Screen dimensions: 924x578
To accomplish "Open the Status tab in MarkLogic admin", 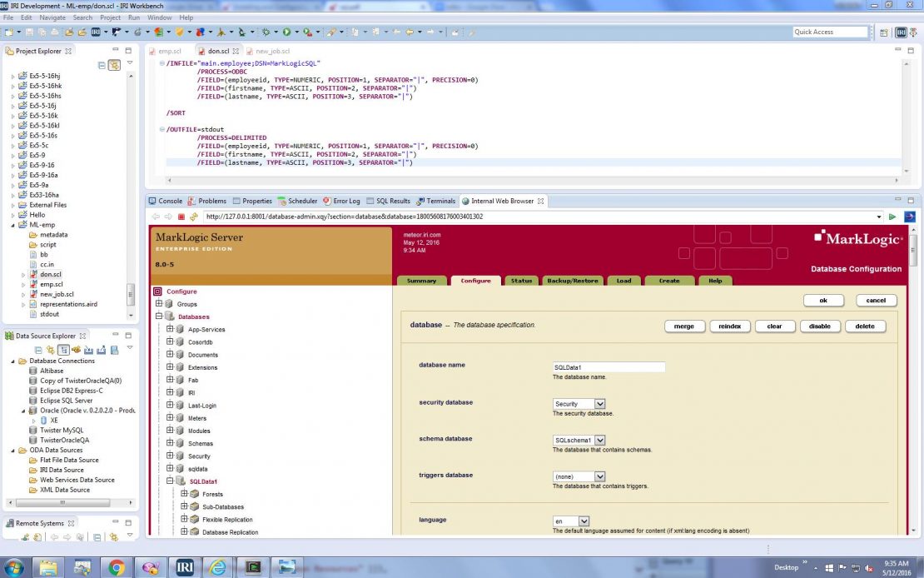I will pos(521,281).
